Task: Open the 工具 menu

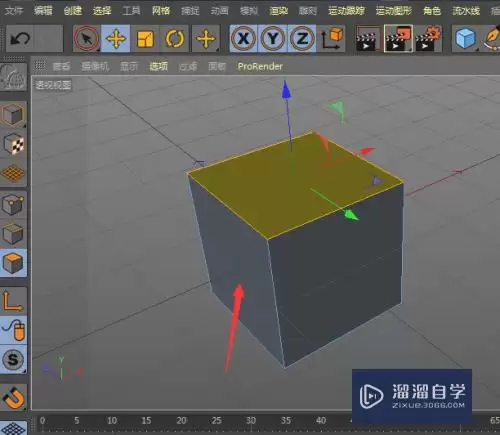Action: pyautogui.click(x=131, y=11)
